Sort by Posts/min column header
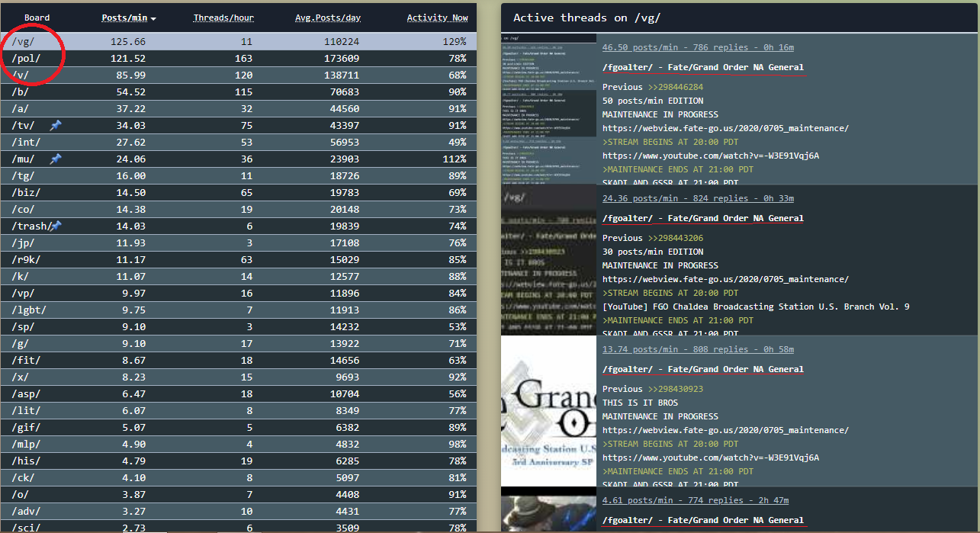980x533 pixels. 124,18
